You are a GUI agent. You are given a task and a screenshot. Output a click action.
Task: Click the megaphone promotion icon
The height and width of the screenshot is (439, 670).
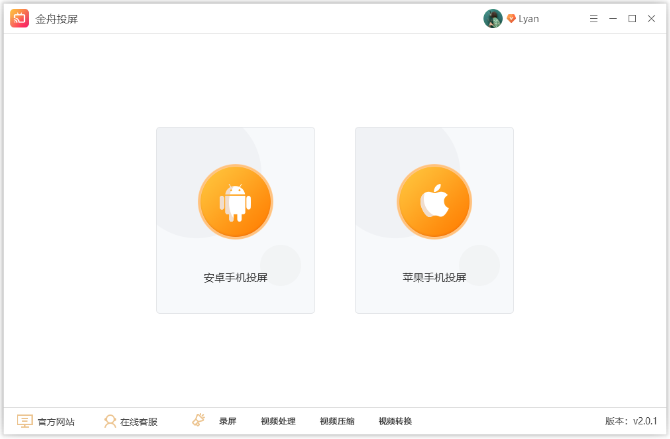pos(198,420)
